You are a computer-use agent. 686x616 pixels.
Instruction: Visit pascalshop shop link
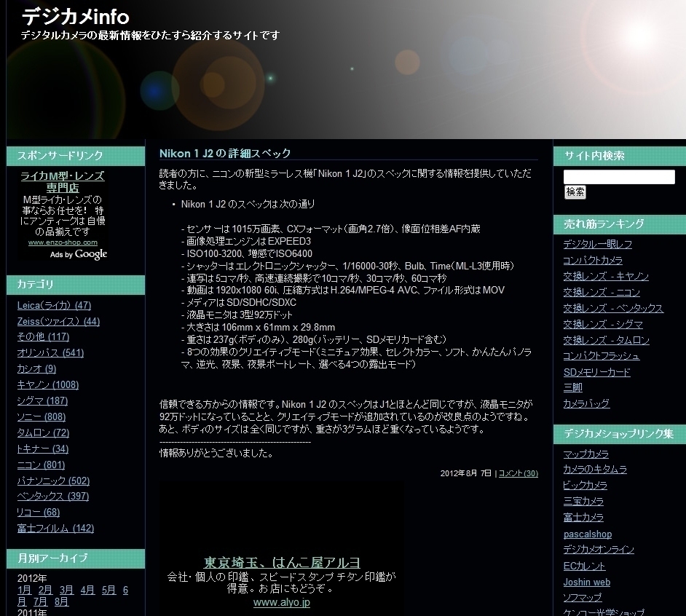588,534
